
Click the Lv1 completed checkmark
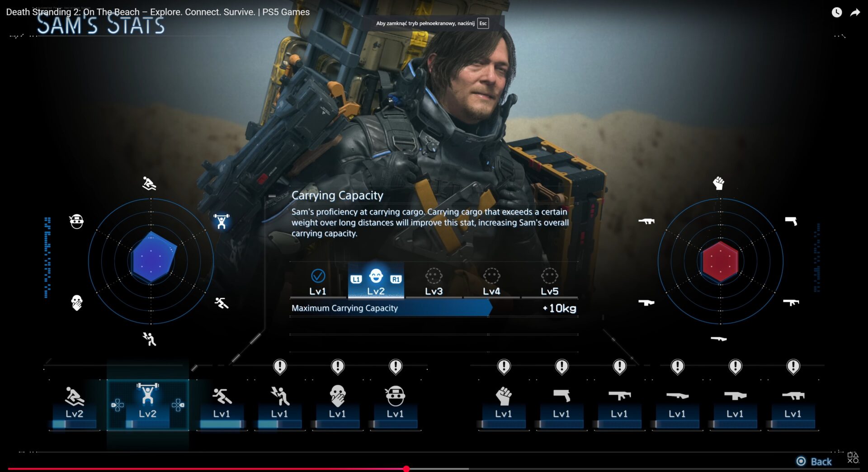coord(318,276)
